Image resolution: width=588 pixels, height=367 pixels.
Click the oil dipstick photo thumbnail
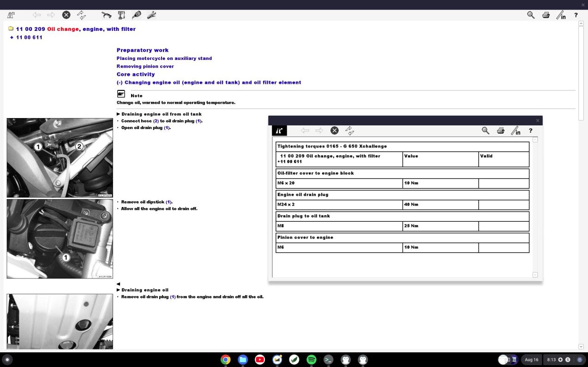60,239
